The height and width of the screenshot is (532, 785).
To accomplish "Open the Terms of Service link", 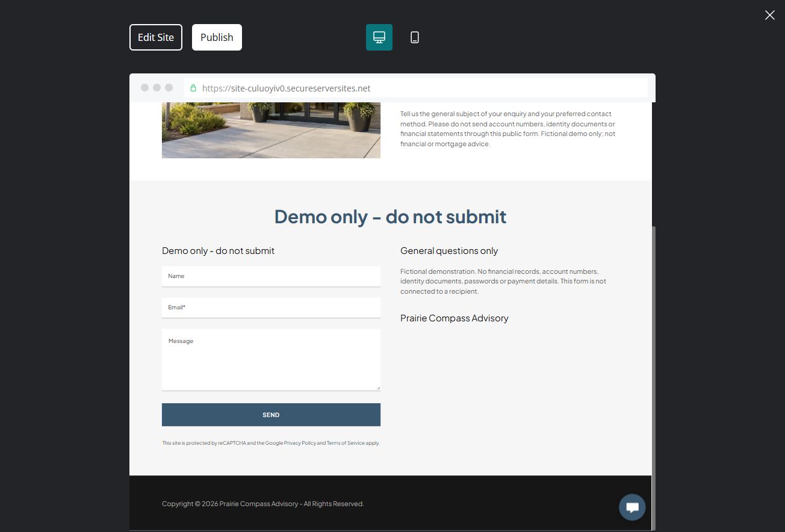I will [x=346, y=443].
